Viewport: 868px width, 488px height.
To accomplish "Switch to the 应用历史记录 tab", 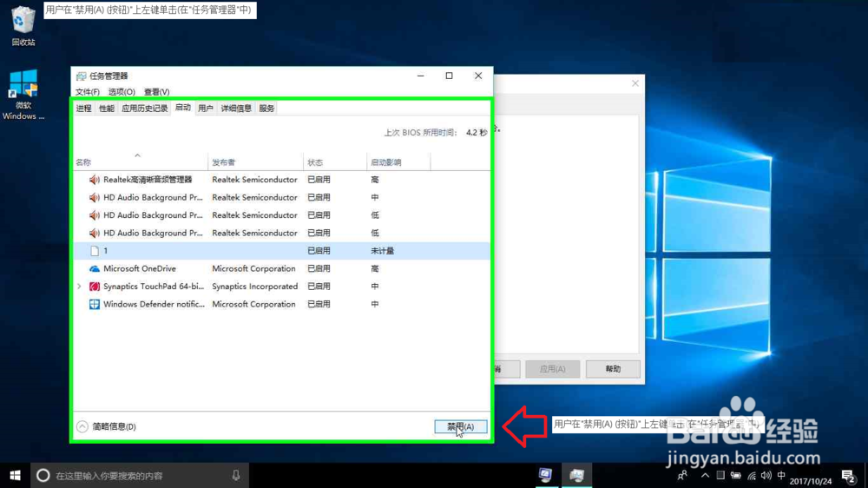I will pos(144,109).
